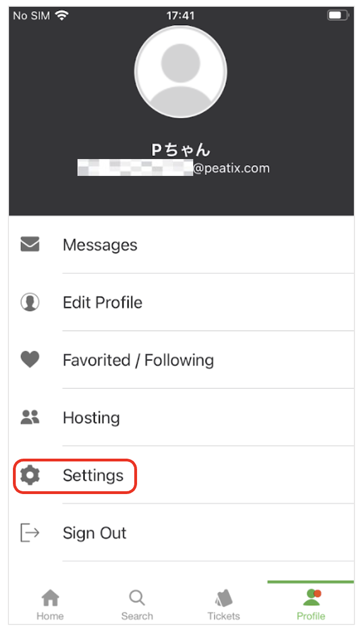Screen dimensions: 364x634
Task: Click the battery indicator icon
Action: pyautogui.click(x=336, y=15)
